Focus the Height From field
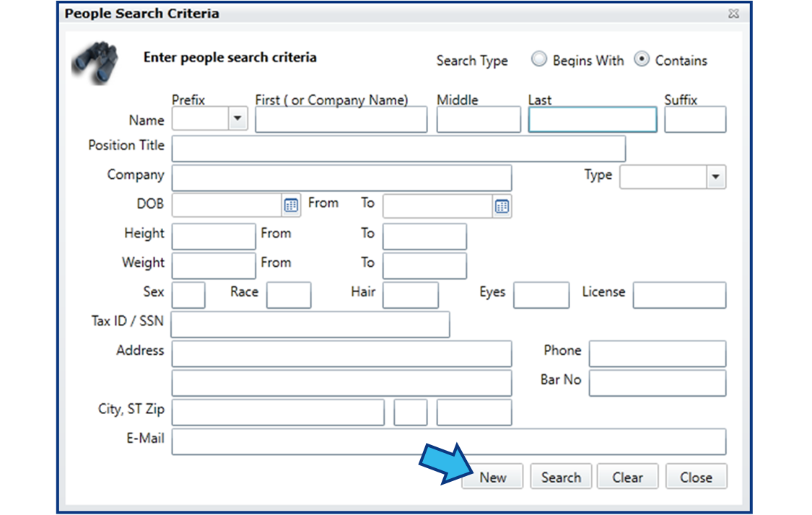The width and height of the screenshot is (812, 515). point(214,237)
